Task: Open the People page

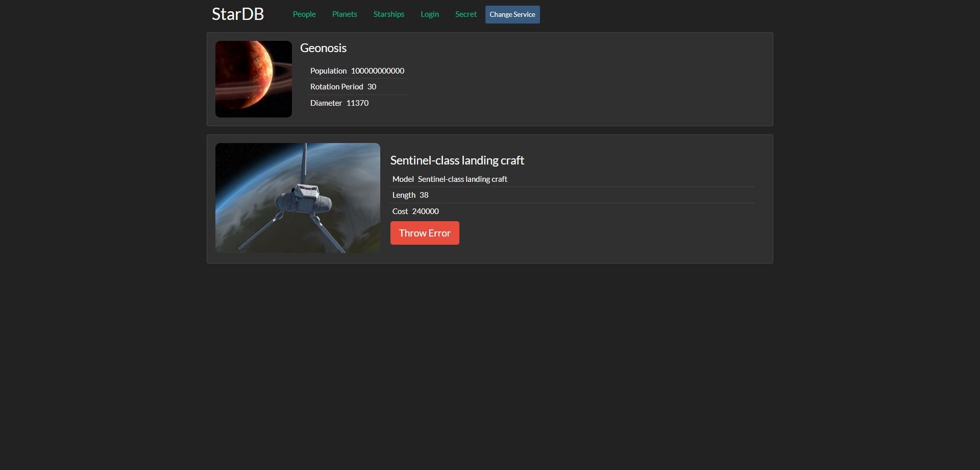Action: 304,14
